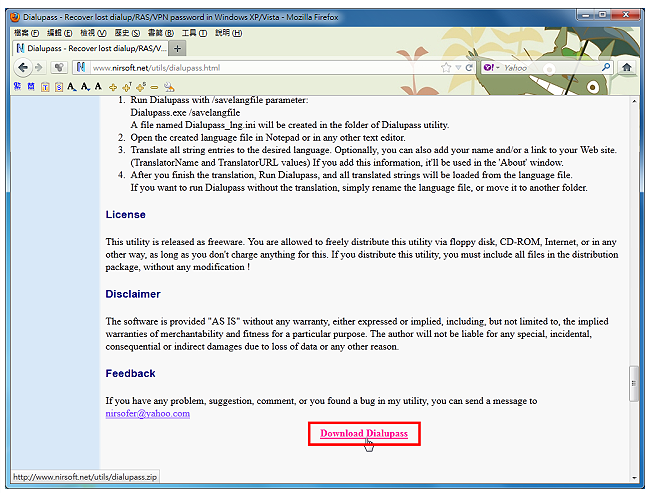Click the Disclaimer heading

(133, 294)
